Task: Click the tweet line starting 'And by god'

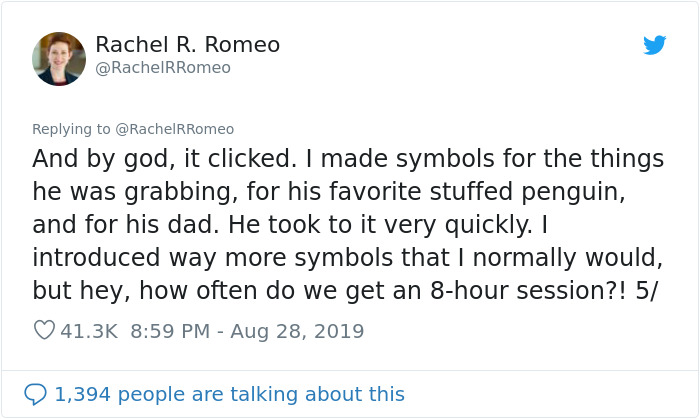Action: click(348, 159)
